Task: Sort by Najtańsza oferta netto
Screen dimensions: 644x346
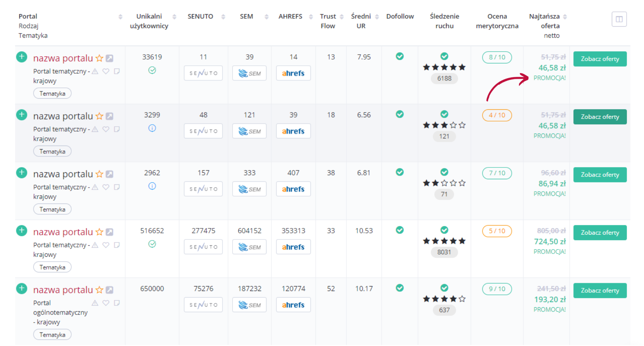Action: (x=565, y=17)
